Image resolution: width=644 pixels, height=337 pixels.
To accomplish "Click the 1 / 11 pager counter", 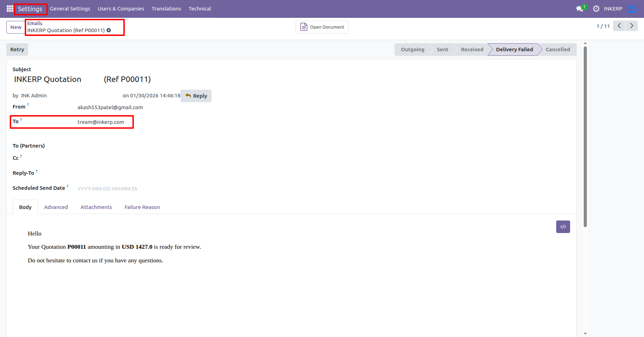I will pos(603,26).
